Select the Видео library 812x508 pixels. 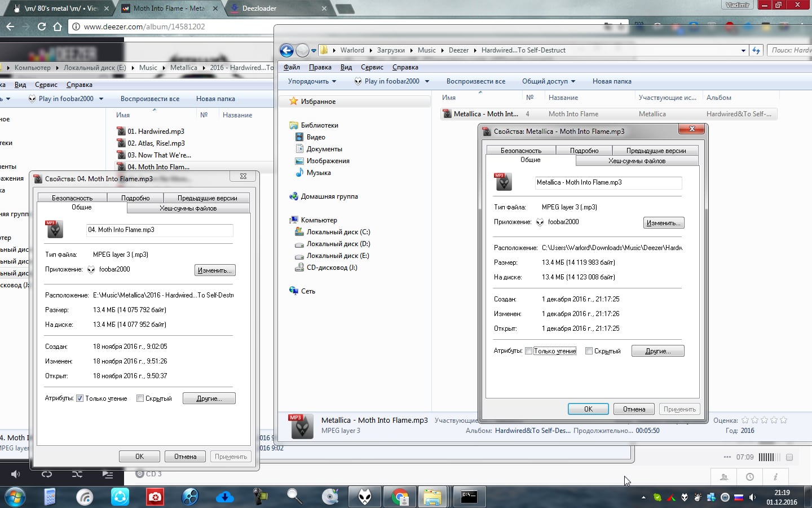tap(316, 137)
